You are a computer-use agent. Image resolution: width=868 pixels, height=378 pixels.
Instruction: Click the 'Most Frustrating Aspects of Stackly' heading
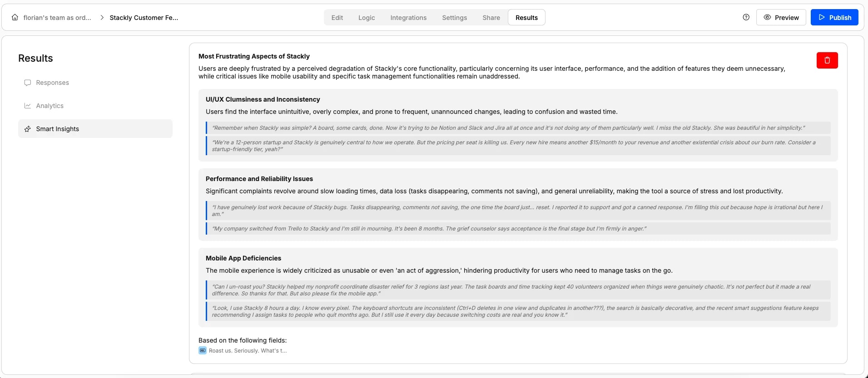tap(253, 56)
